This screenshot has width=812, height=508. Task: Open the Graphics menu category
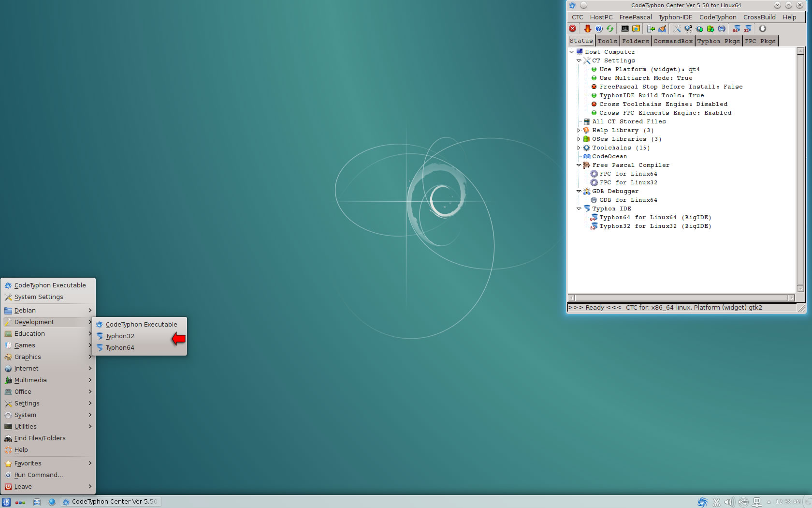point(48,357)
